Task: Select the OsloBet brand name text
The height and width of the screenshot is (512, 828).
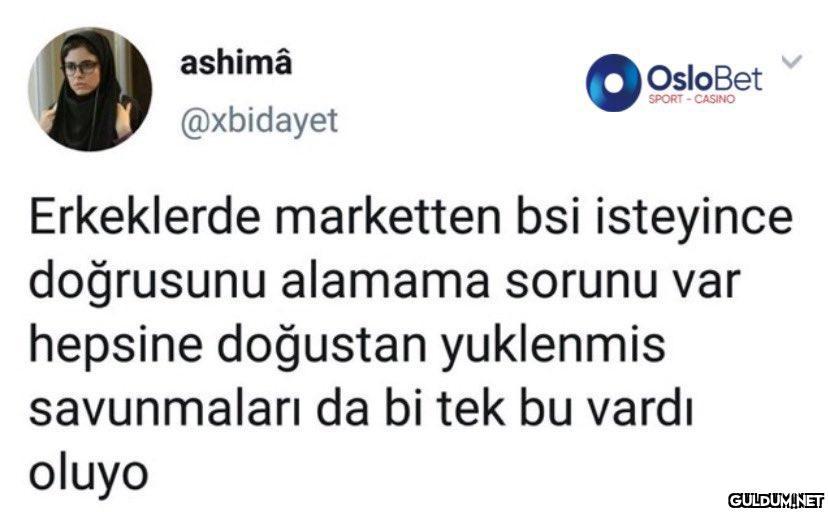Action: click(704, 79)
